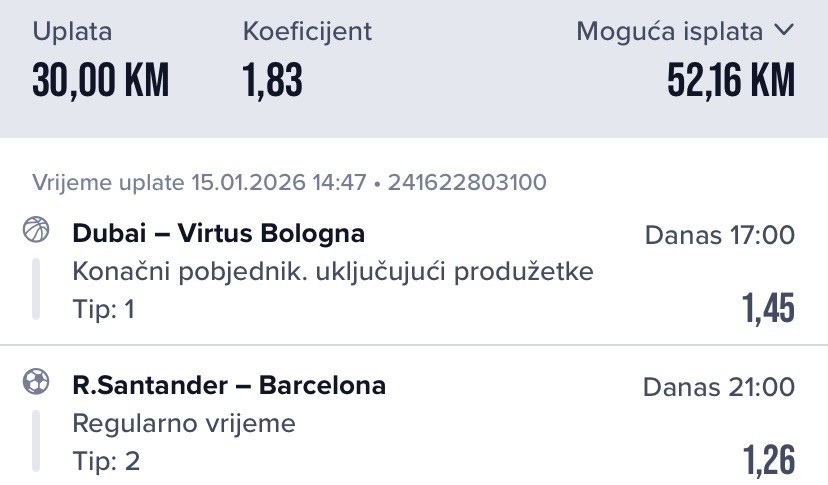The image size is (828, 485).
Task: Click the Tip: 2 selection
Action: [106, 461]
